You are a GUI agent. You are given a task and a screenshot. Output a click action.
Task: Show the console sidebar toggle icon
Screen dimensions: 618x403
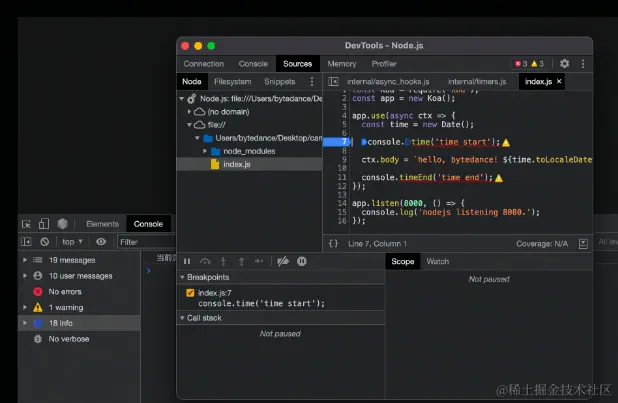click(x=26, y=242)
